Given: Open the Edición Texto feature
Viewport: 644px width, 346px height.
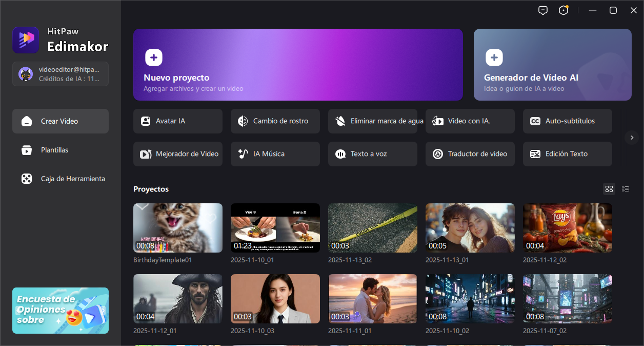Looking at the screenshot, I should [567, 153].
